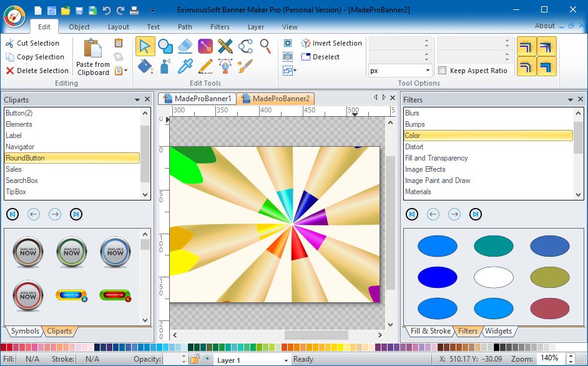Screen dimensions: 588x366
Task: Expand the paste options dropdown arrow
Action: (x=125, y=70)
